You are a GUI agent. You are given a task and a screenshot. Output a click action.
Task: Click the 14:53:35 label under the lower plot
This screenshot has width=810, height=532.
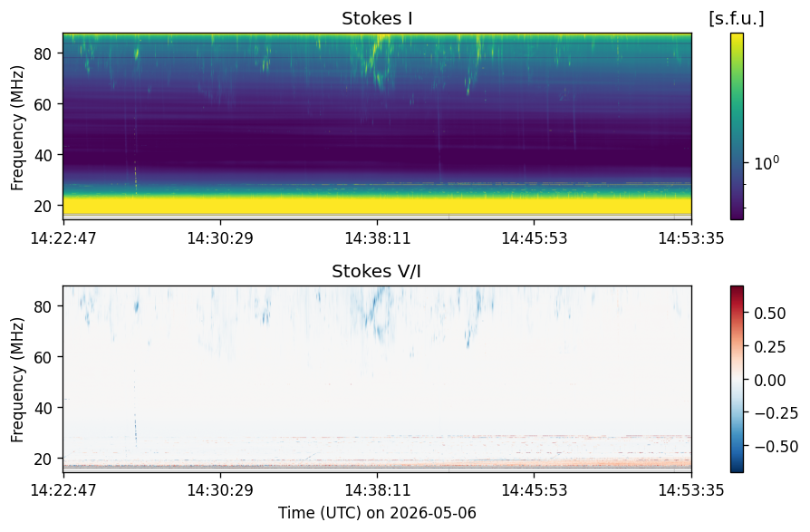[691, 489]
